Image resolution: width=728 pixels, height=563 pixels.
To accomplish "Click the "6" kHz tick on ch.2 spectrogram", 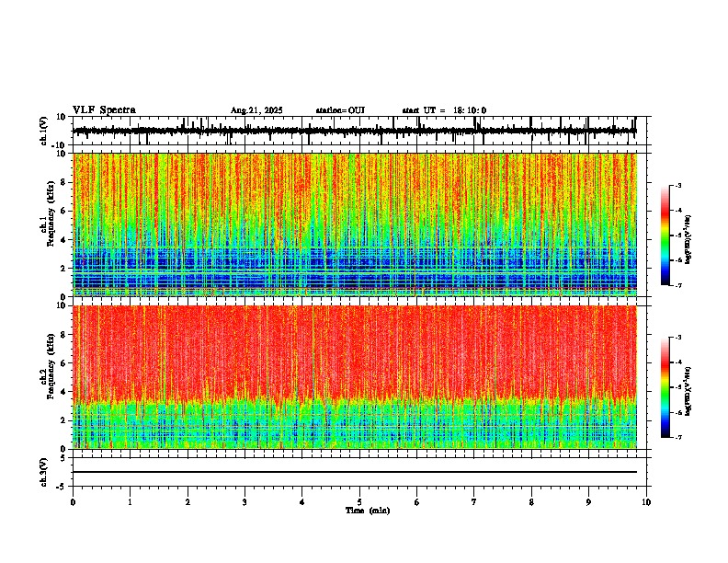I will pyautogui.click(x=63, y=362).
